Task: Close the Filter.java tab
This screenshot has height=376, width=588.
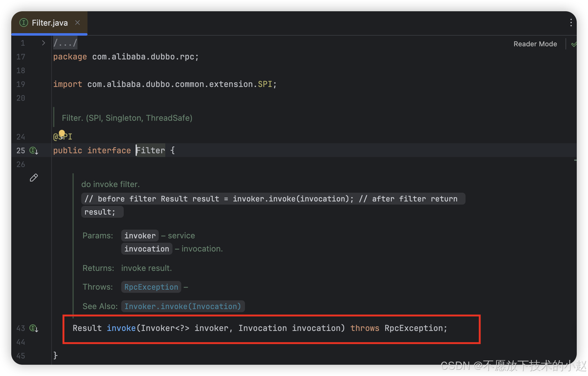Action: 77,23
